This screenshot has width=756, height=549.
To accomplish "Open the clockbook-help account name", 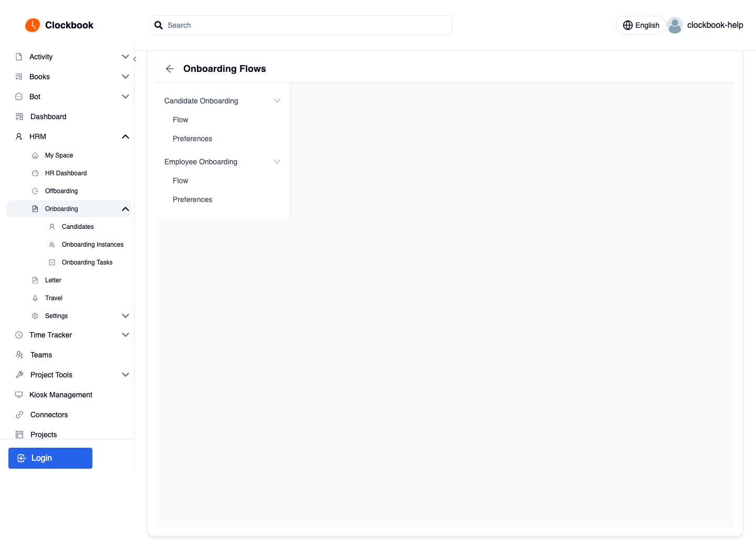I will pyautogui.click(x=715, y=25).
